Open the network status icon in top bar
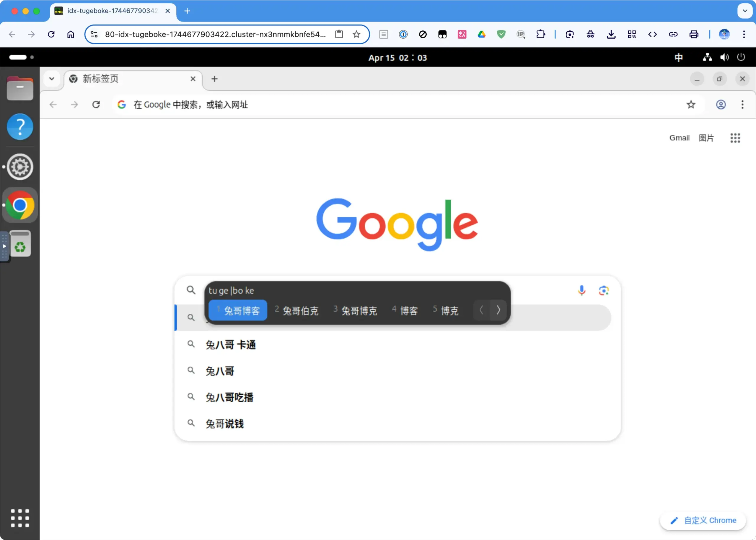The height and width of the screenshot is (540, 756). point(707,57)
